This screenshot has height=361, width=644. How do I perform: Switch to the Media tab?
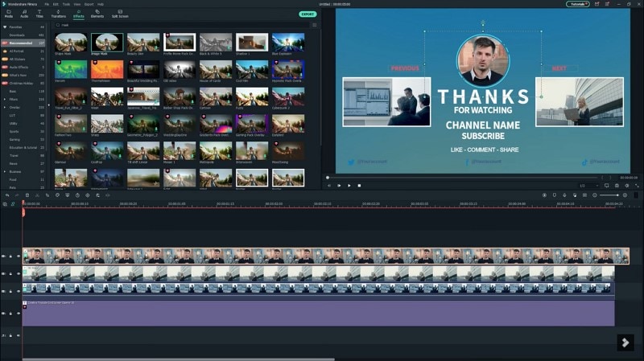pyautogui.click(x=9, y=14)
